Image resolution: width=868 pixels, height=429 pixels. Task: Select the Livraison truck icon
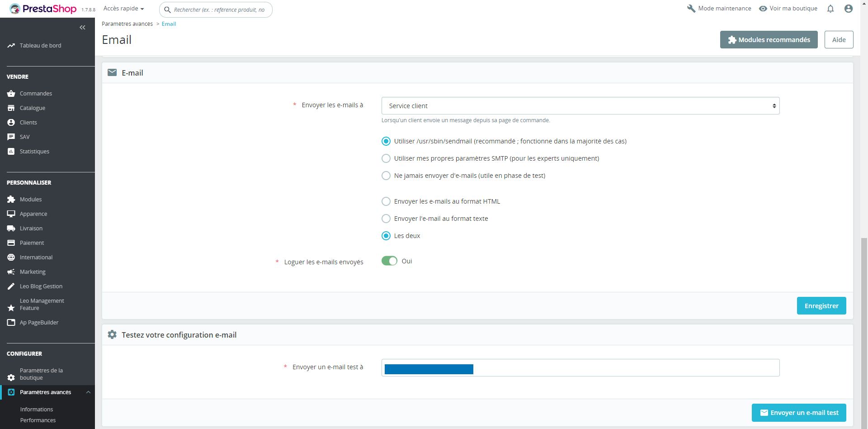(11, 228)
